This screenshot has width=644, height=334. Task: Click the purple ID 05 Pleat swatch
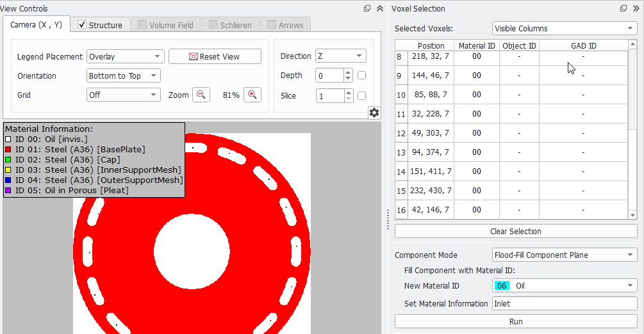tap(8, 191)
